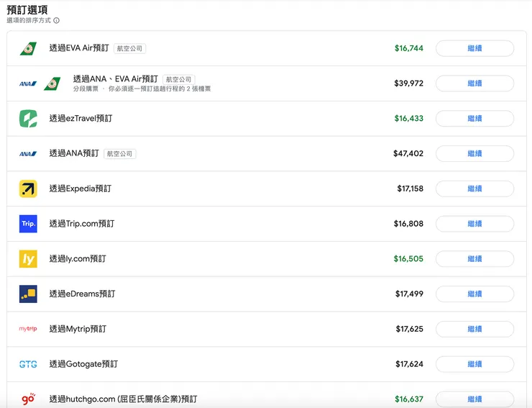Click the hutchgo red go logo
Viewport: 532px width, 408px height.
tap(29, 399)
